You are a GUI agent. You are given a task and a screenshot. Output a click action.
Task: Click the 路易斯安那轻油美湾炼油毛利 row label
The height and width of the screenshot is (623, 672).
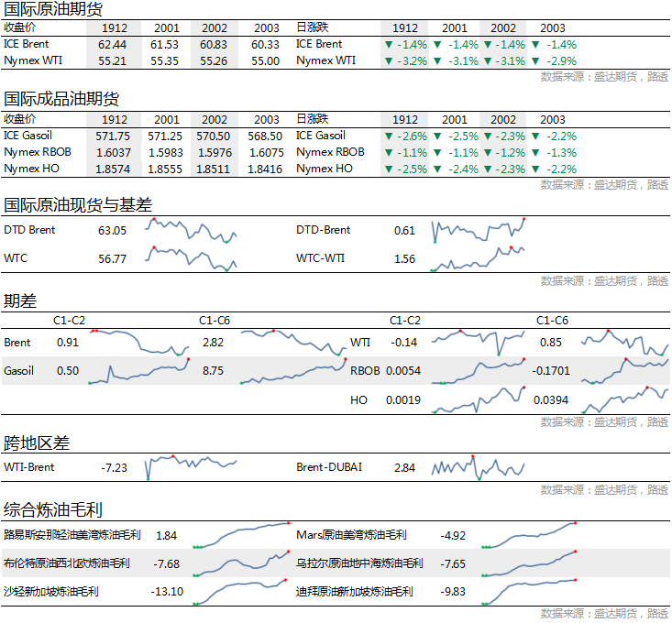pos(72,535)
